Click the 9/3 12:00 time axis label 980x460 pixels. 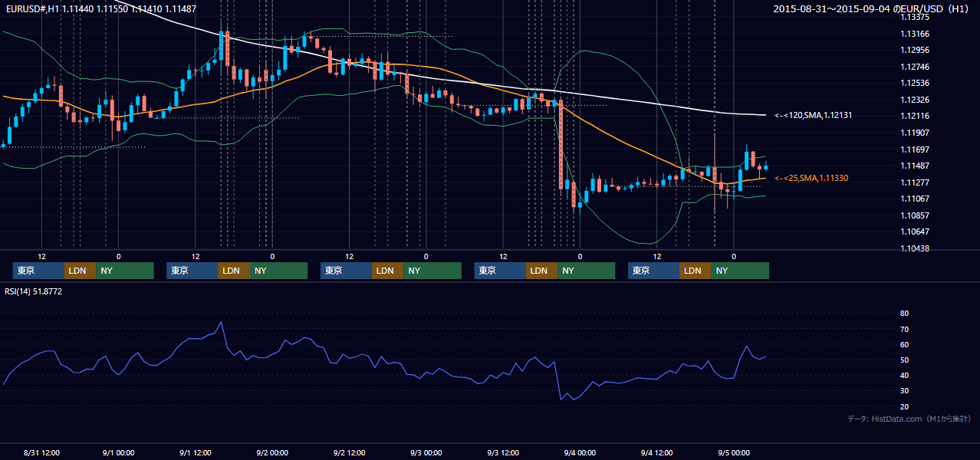coord(503,452)
